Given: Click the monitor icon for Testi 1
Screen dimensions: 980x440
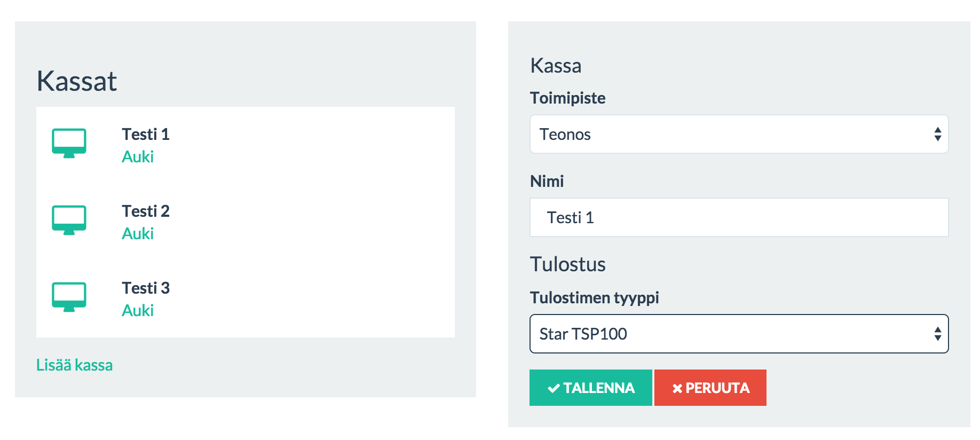Looking at the screenshot, I should coord(69,143).
